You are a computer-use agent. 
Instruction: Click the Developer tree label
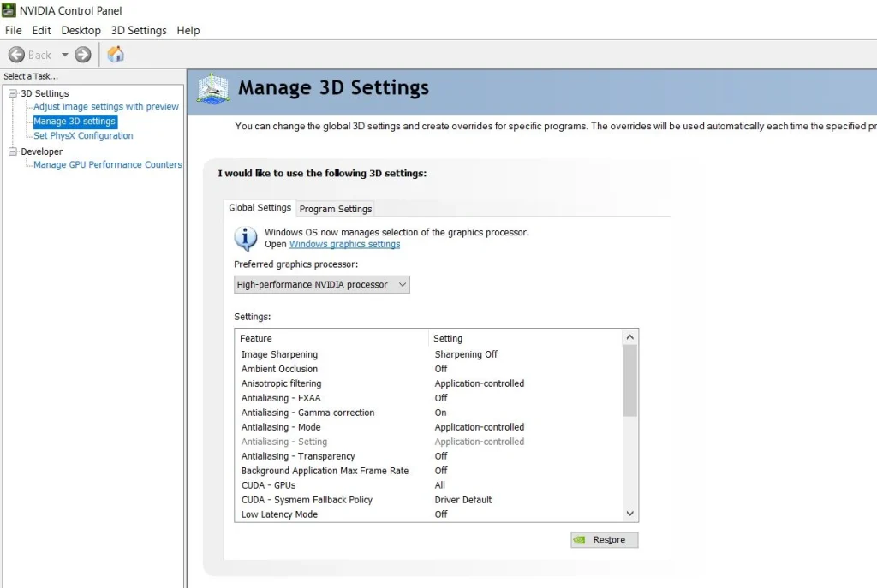[x=41, y=151]
